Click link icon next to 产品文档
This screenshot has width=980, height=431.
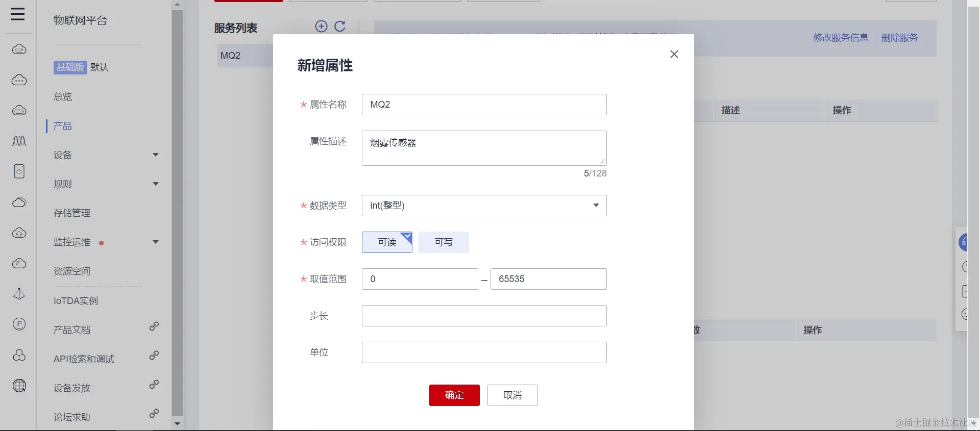[154, 326]
